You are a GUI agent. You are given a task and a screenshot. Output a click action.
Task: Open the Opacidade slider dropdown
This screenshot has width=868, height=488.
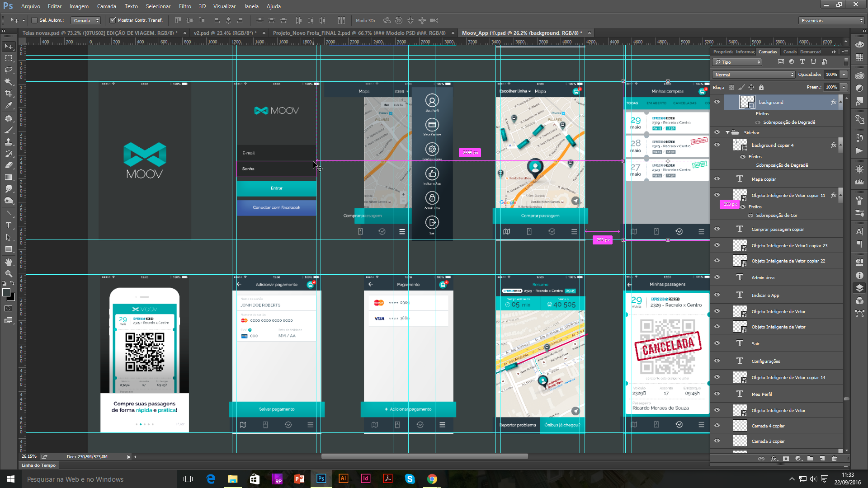844,75
